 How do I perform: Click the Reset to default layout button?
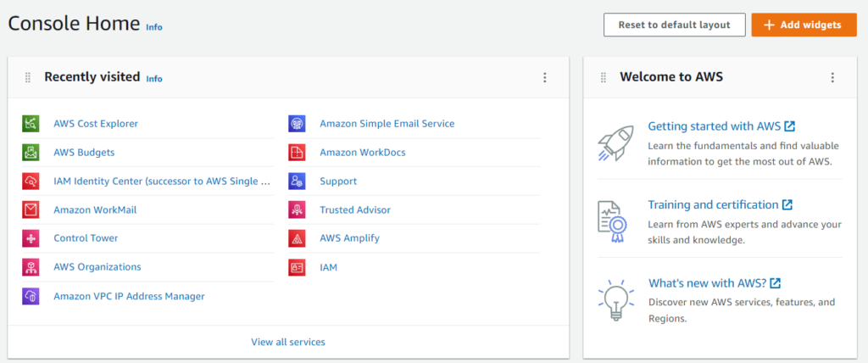pos(674,25)
